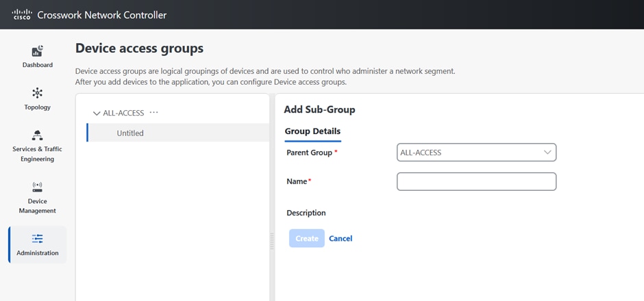Switch to the Group Details tab
This screenshot has width=644, height=301.
pos(312,131)
